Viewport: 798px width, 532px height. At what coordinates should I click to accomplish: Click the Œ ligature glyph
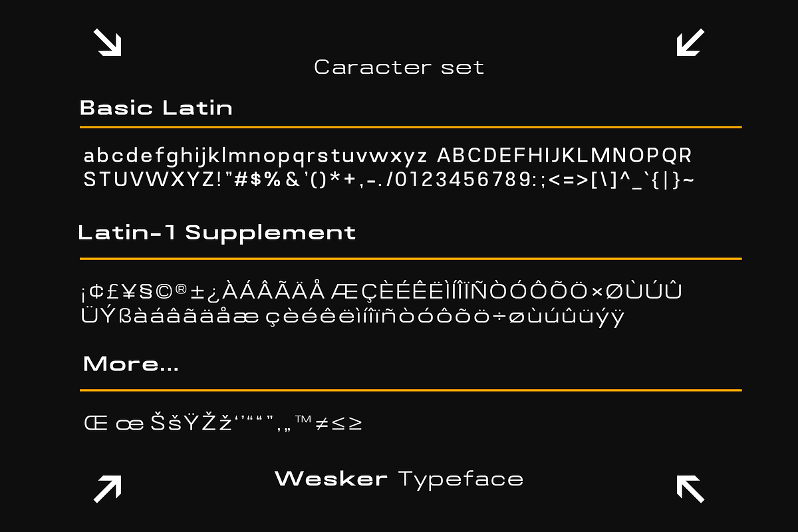click(x=96, y=424)
